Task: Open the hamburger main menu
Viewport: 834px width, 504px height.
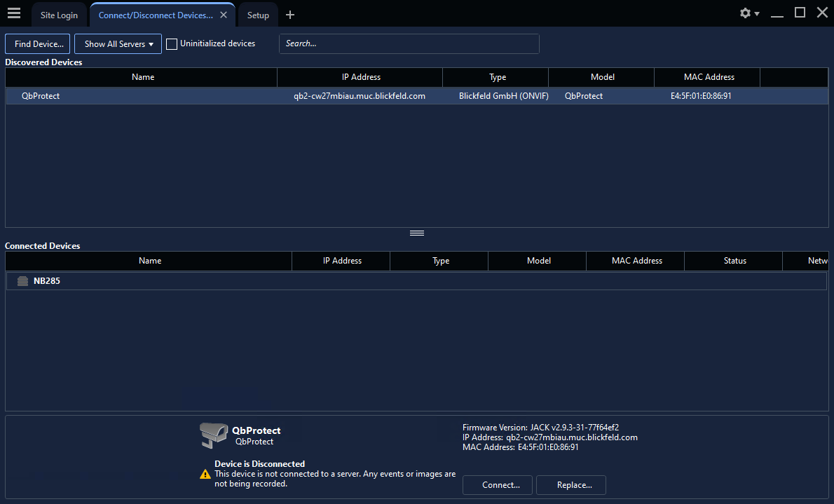Action: tap(14, 13)
